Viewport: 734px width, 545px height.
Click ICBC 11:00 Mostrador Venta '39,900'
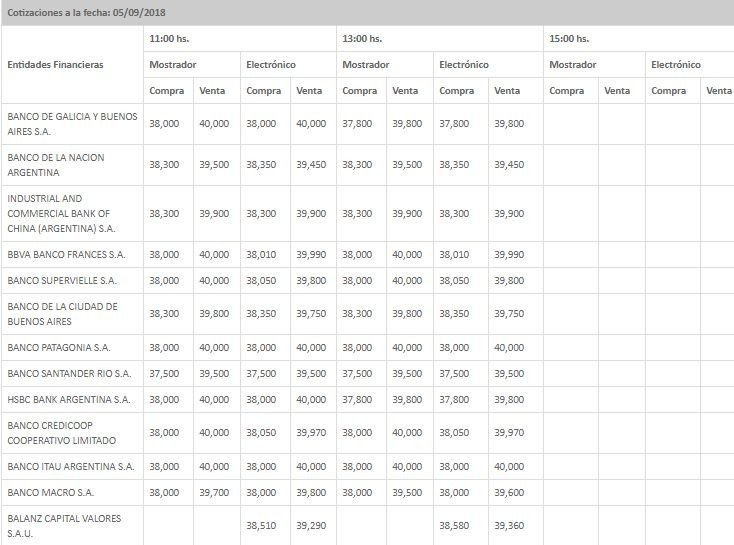click(x=214, y=214)
